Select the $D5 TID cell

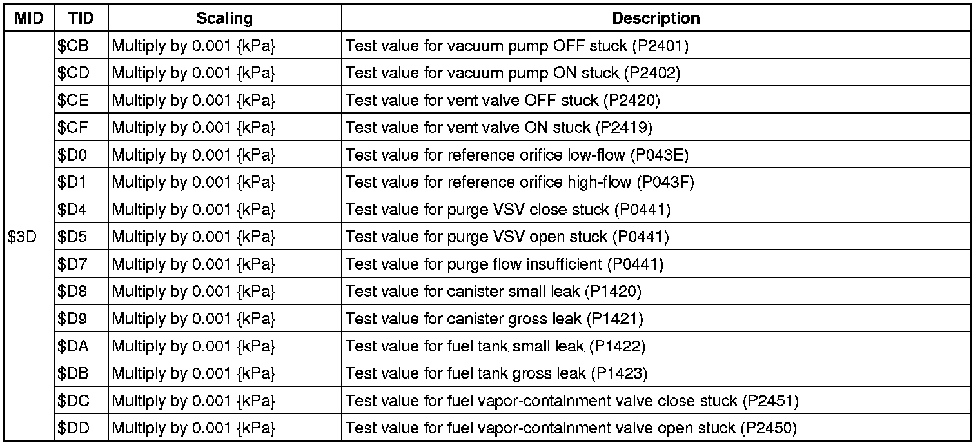click(x=71, y=237)
